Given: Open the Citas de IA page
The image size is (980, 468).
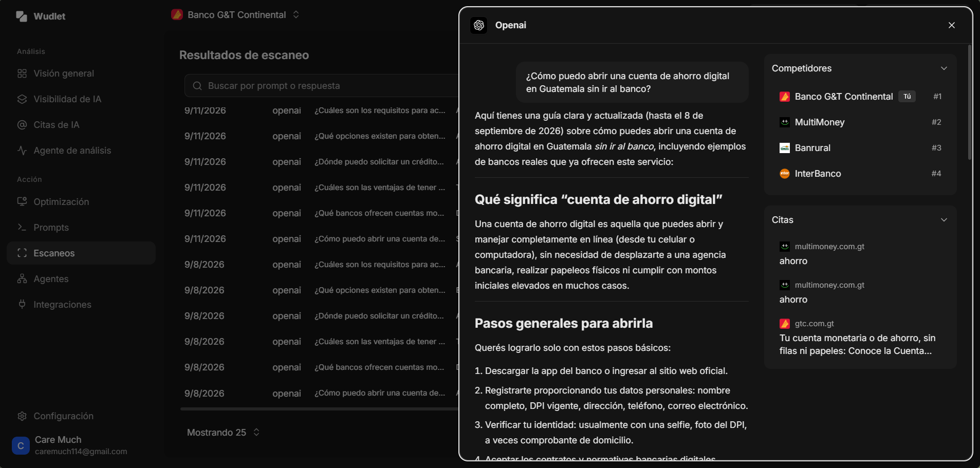Looking at the screenshot, I should (x=81, y=125).
